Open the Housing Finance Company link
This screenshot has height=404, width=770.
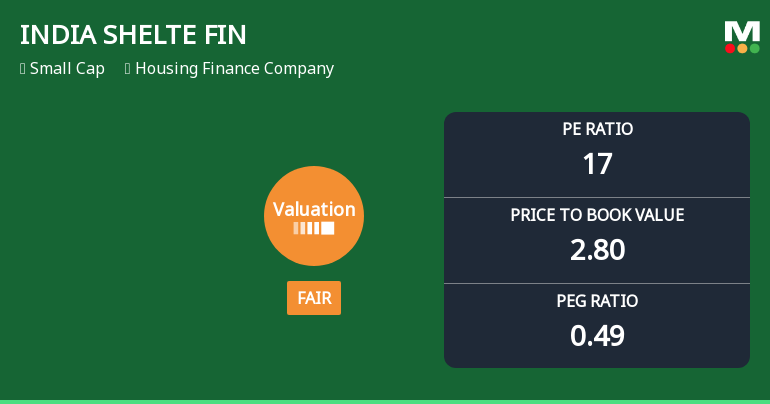tap(234, 69)
